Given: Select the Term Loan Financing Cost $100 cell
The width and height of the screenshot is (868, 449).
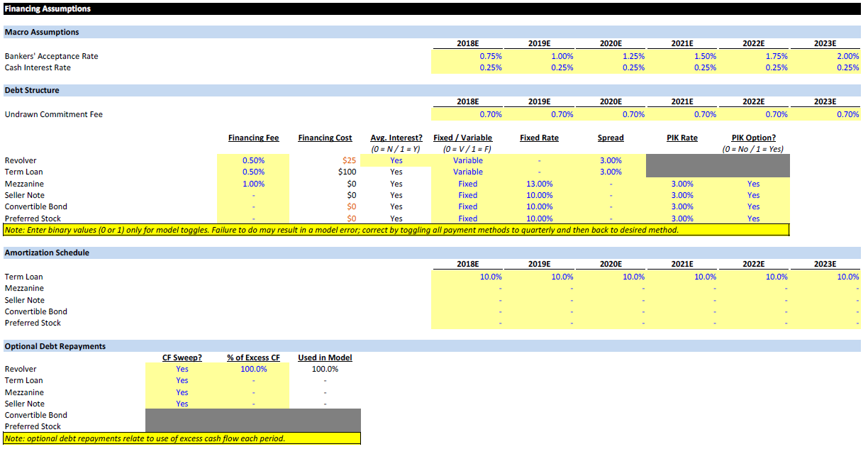Looking at the screenshot, I should 325,172.
